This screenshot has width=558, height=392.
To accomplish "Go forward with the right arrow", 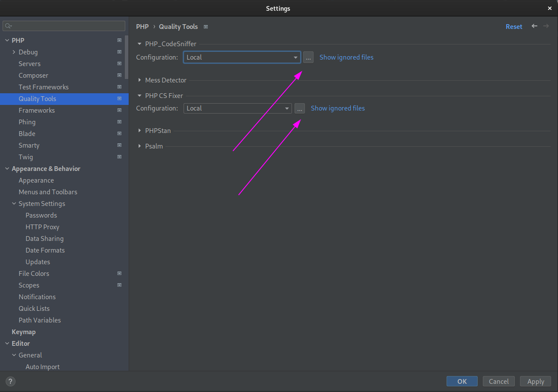I will (x=546, y=26).
